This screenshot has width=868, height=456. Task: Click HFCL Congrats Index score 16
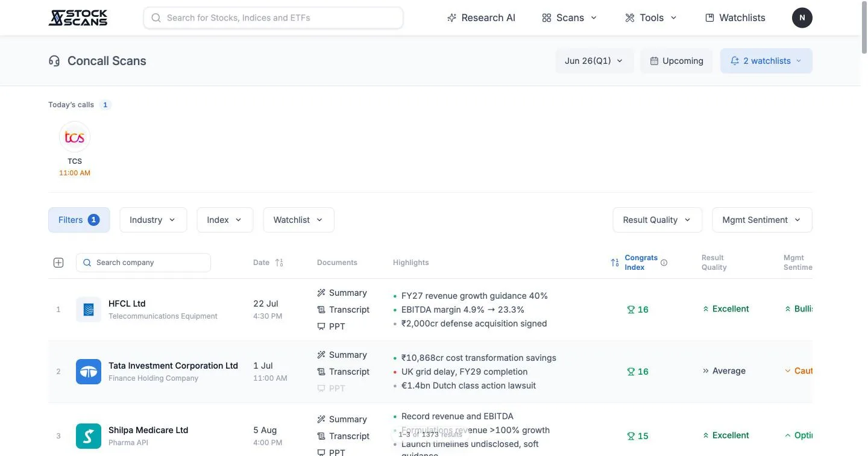pyautogui.click(x=638, y=310)
